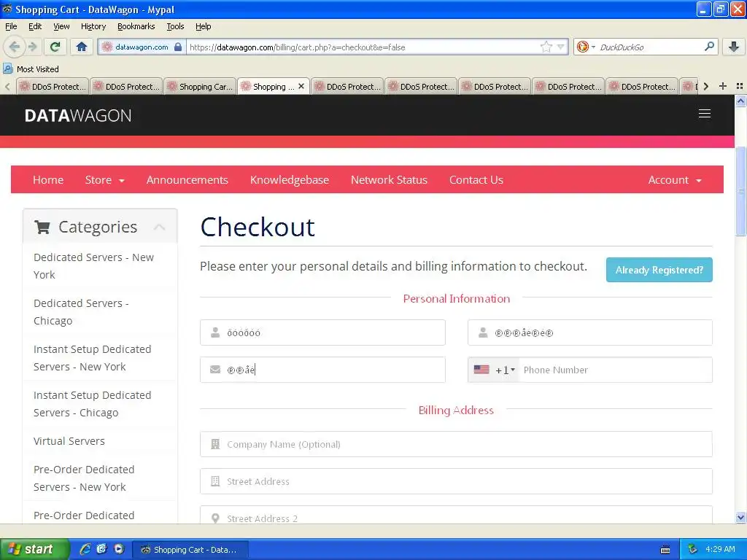Click the Street Address 2 field

tap(456, 516)
